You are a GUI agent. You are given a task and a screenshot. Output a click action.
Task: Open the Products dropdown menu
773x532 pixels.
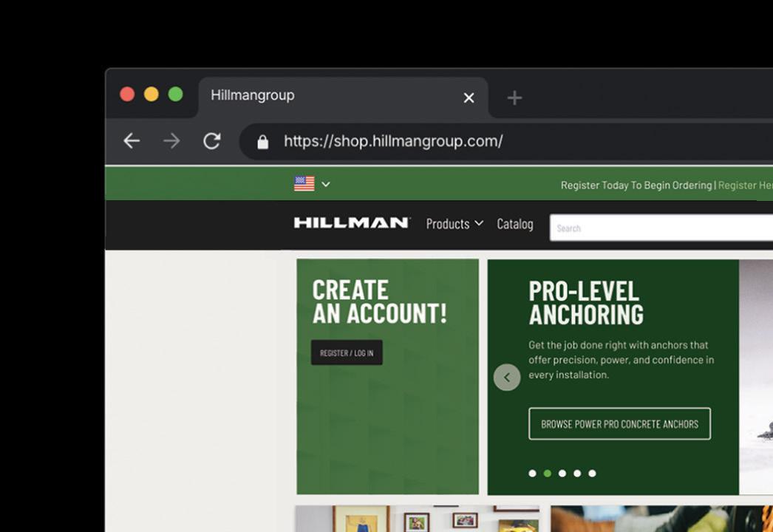coord(454,224)
